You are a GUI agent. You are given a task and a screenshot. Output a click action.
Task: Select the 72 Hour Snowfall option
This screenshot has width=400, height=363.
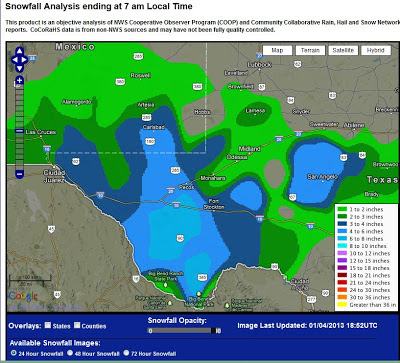(x=127, y=353)
